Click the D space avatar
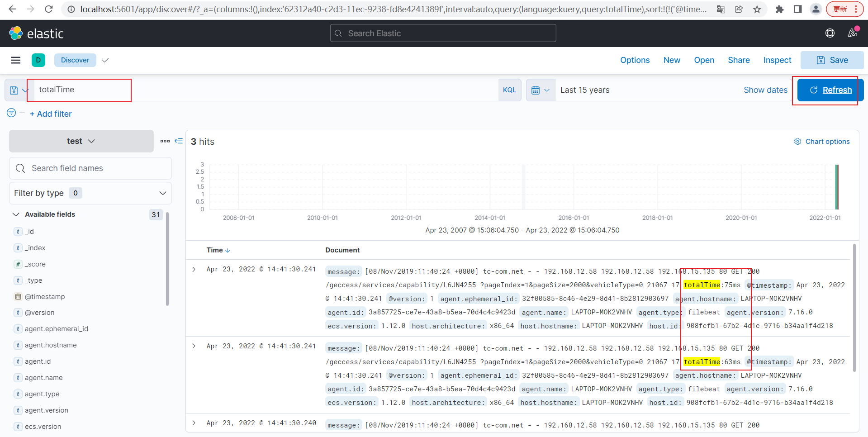The image size is (868, 437). 38,60
